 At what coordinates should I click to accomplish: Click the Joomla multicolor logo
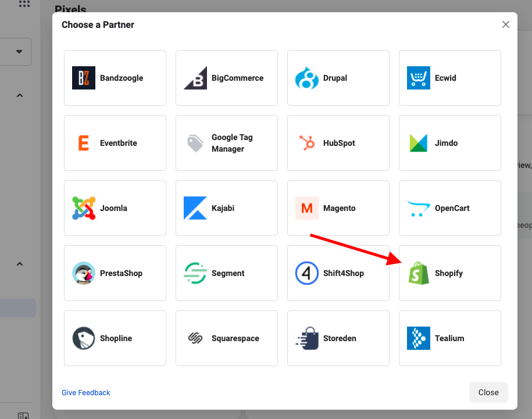coord(84,208)
